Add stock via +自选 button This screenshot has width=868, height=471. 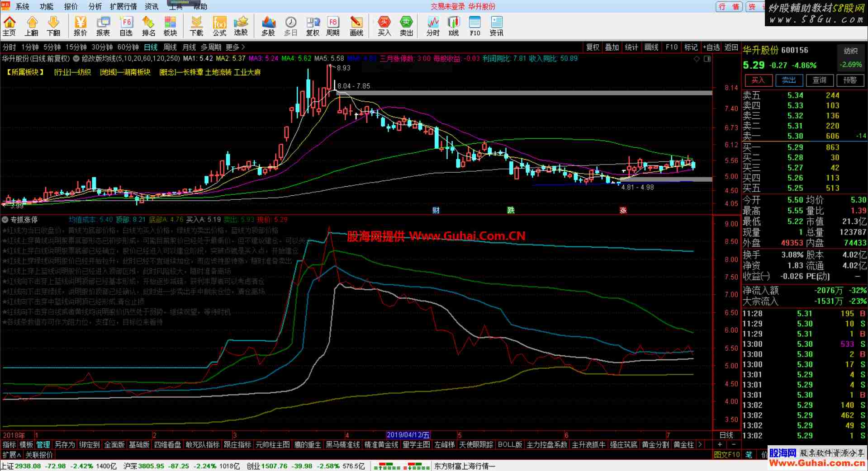[x=711, y=47]
